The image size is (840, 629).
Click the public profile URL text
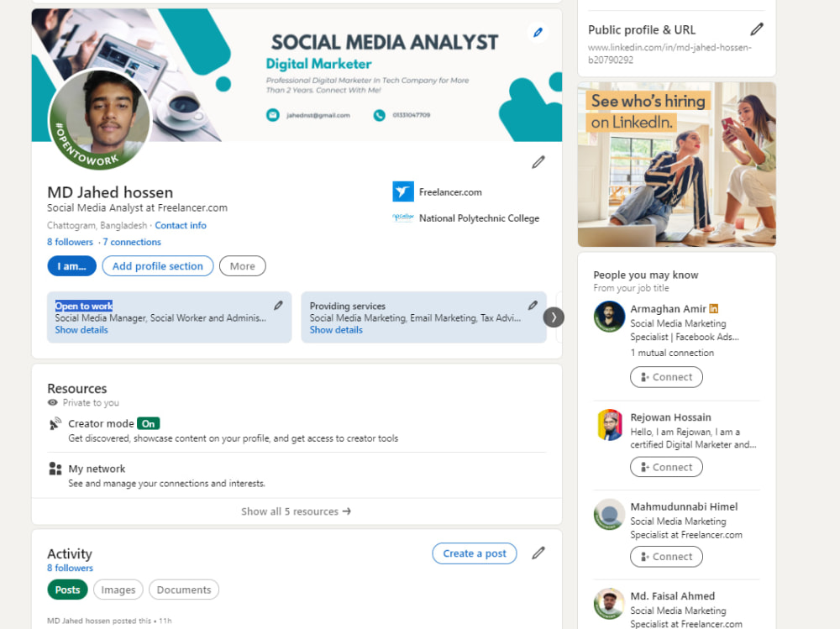(x=669, y=54)
